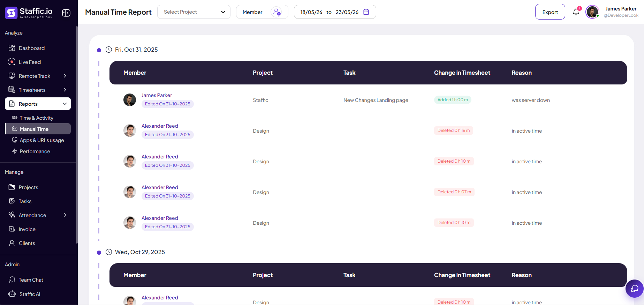Click the Deleted 0 h 07 m badge

(x=454, y=192)
